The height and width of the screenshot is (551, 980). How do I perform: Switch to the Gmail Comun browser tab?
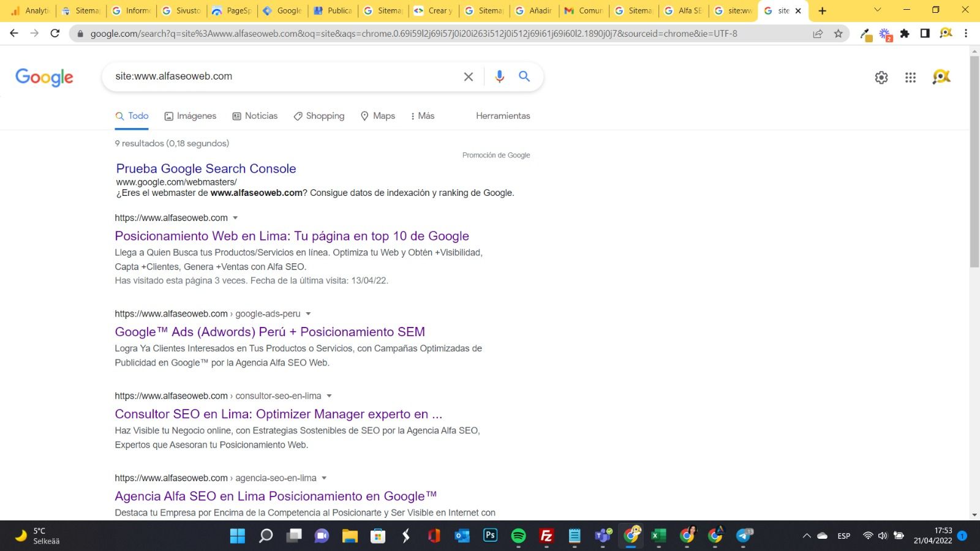tap(584, 11)
